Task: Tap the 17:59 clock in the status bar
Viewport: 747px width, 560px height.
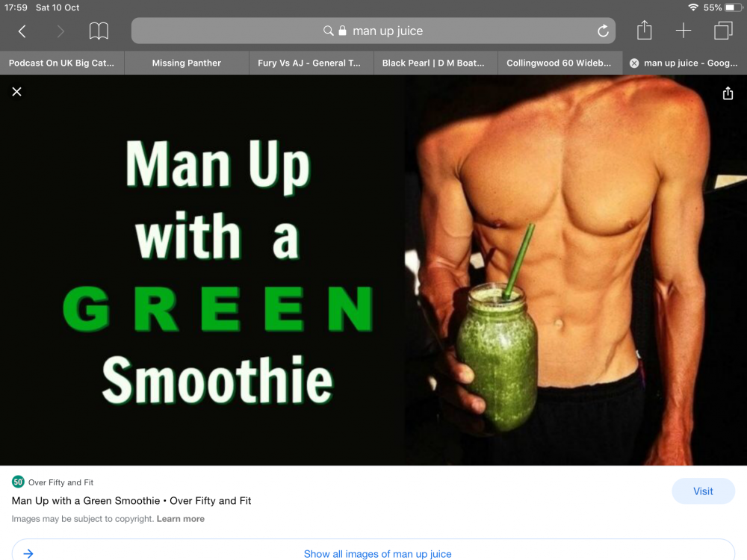Action: 16,7
